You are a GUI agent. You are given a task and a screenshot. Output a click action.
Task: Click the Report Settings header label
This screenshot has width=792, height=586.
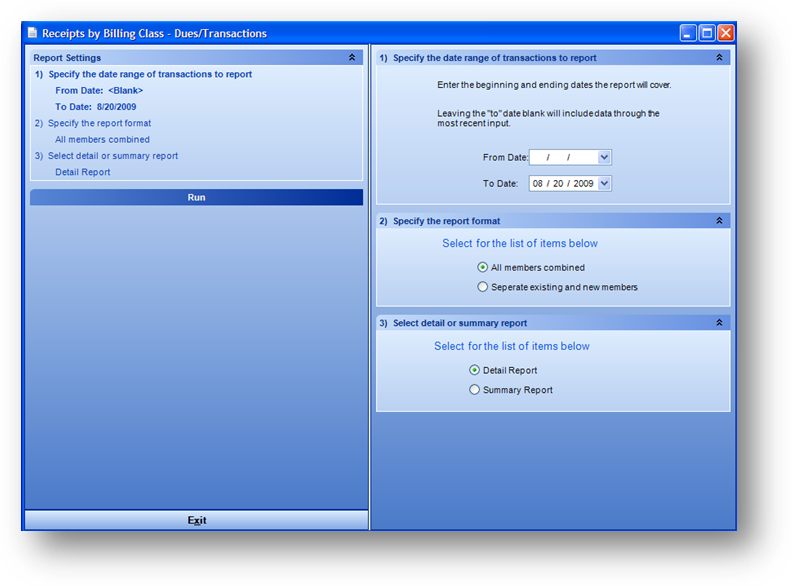67,58
